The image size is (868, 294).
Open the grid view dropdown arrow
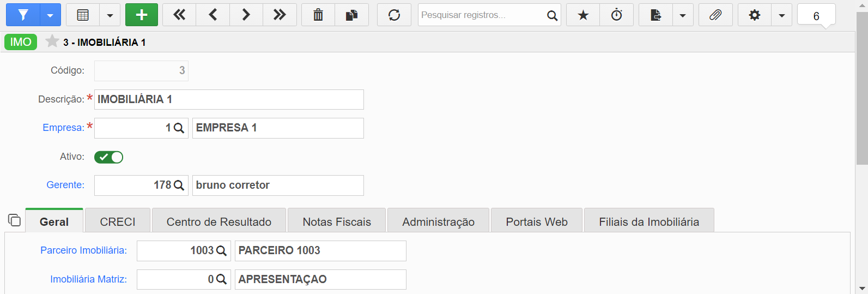[x=110, y=15]
